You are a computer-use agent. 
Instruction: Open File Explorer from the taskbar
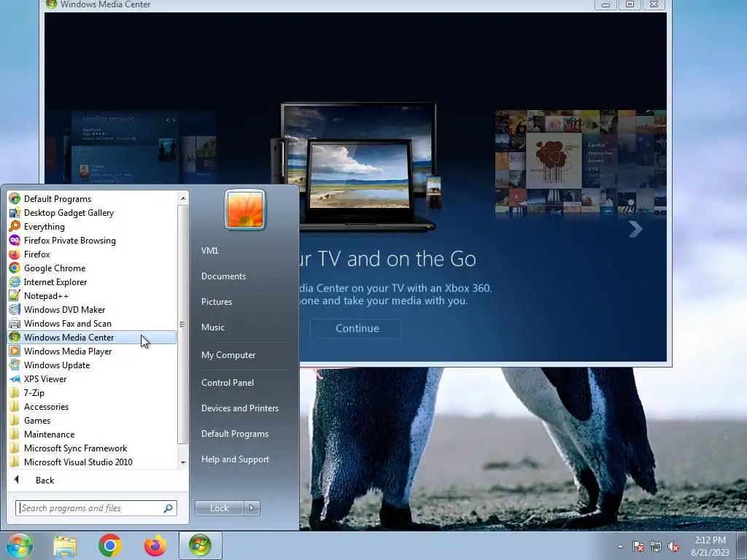pyautogui.click(x=65, y=546)
